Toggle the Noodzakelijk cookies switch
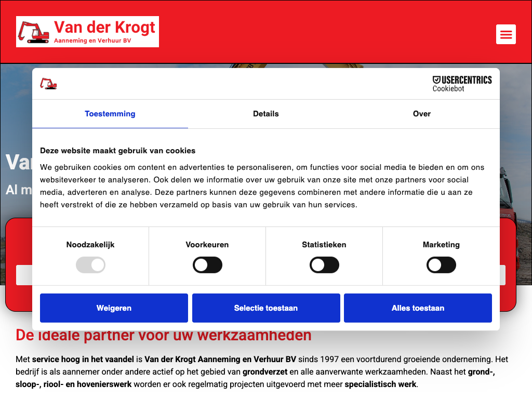532x399 pixels. coord(90,265)
